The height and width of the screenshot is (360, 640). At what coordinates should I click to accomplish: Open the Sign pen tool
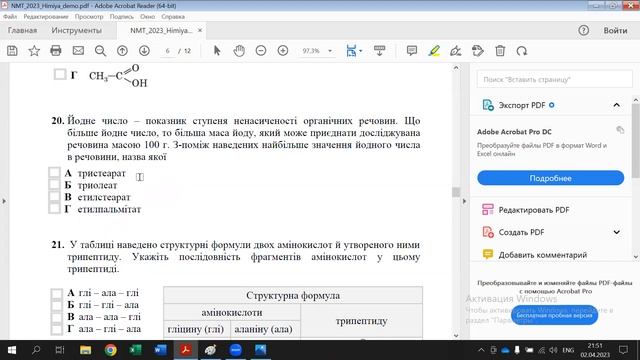(456, 51)
